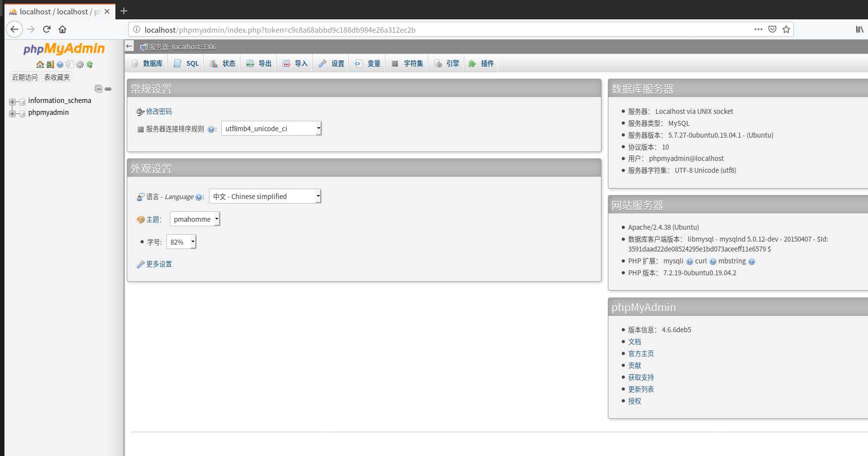Click the phpmyadmin database icon in tree
The height and width of the screenshot is (456, 868).
click(22, 113)
